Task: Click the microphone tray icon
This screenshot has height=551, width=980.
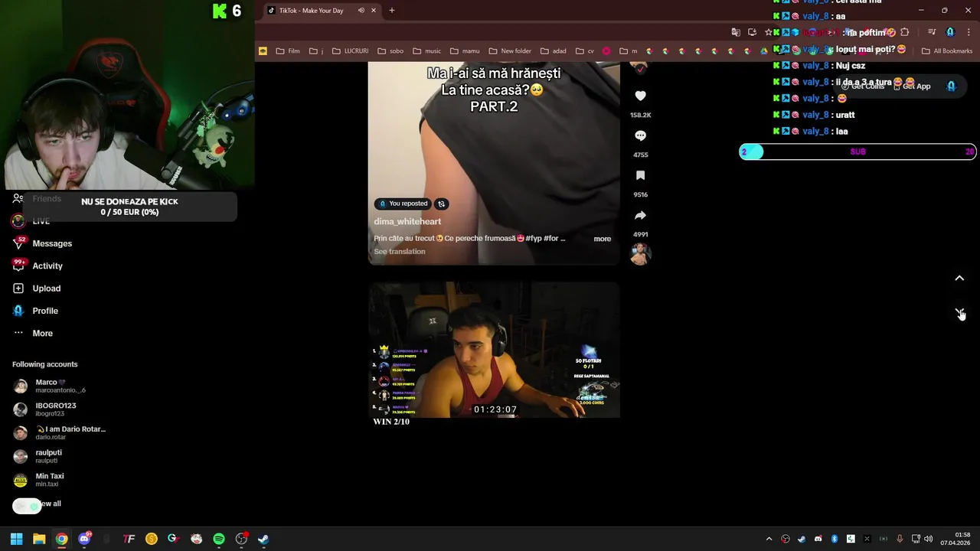Action: coord(900,539)
